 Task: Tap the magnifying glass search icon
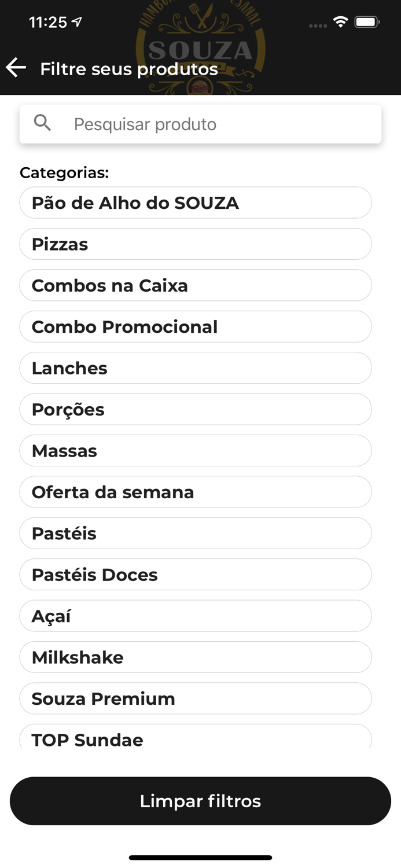point(42,123)
